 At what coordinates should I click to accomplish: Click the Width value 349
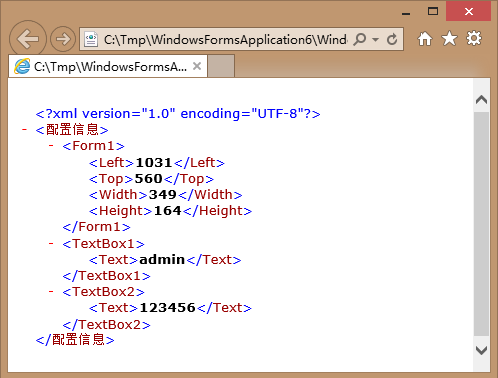click(162, 195)
